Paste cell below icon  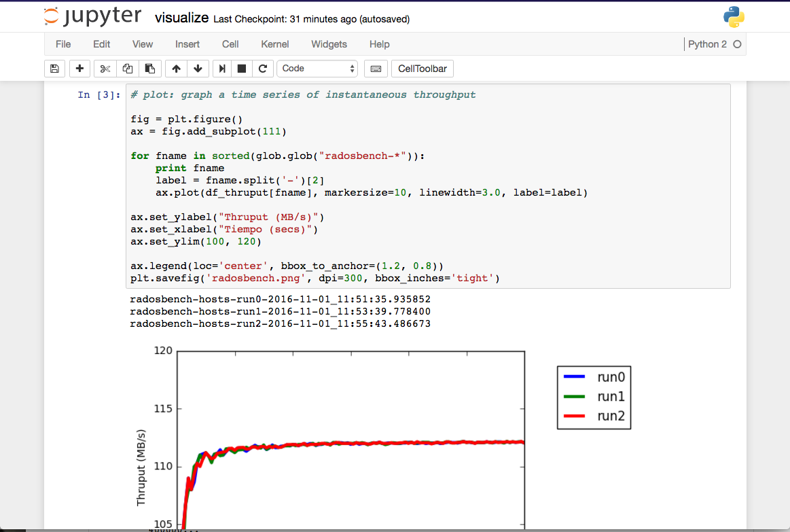149,69
